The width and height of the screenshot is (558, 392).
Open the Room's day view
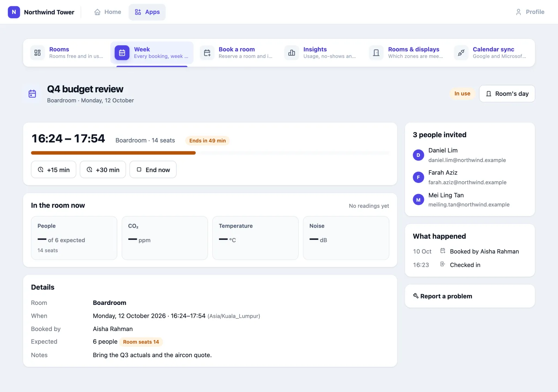coord(507,94)
